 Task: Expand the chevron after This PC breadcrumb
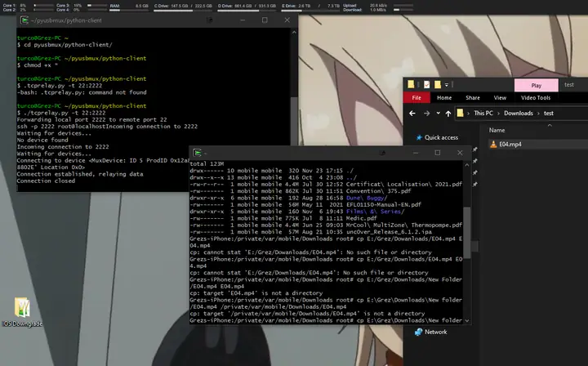(498, 114)
